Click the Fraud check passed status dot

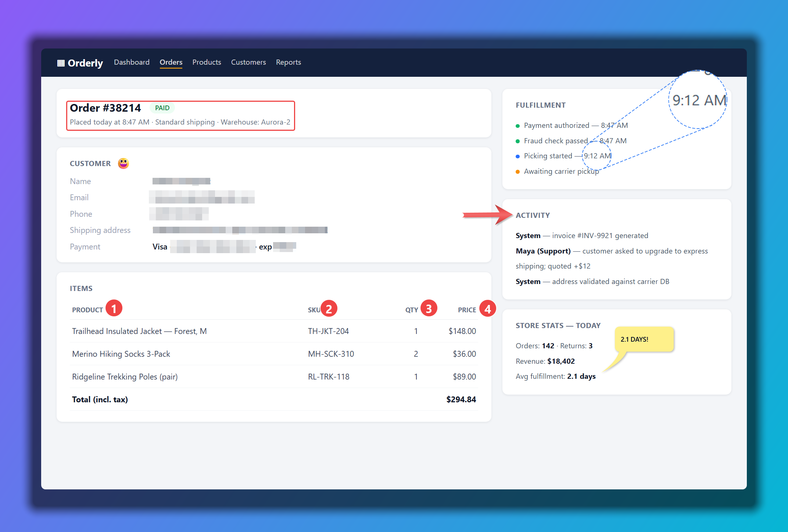[x=517, y=141]
